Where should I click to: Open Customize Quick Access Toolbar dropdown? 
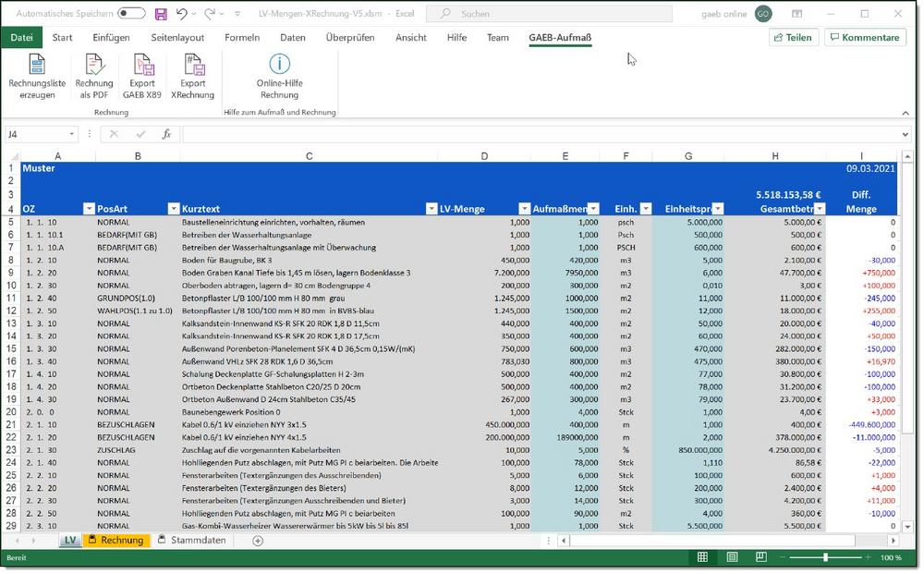coord(237,14)
